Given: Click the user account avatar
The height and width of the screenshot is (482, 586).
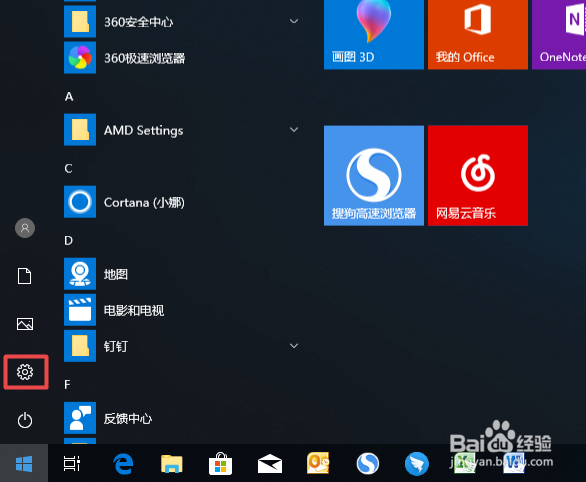Looking at the screenshot, I should click(x=25, y=228).
